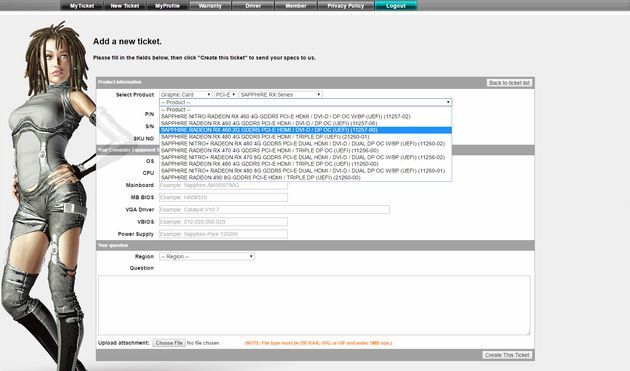Click the Mainboard input field
Image resolution: width=630 pixels, height=371 pixels.
click(x=223, y=185)
